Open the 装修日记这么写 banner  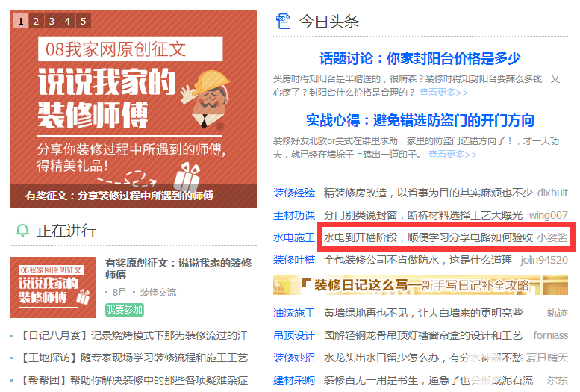pos(420,285)
